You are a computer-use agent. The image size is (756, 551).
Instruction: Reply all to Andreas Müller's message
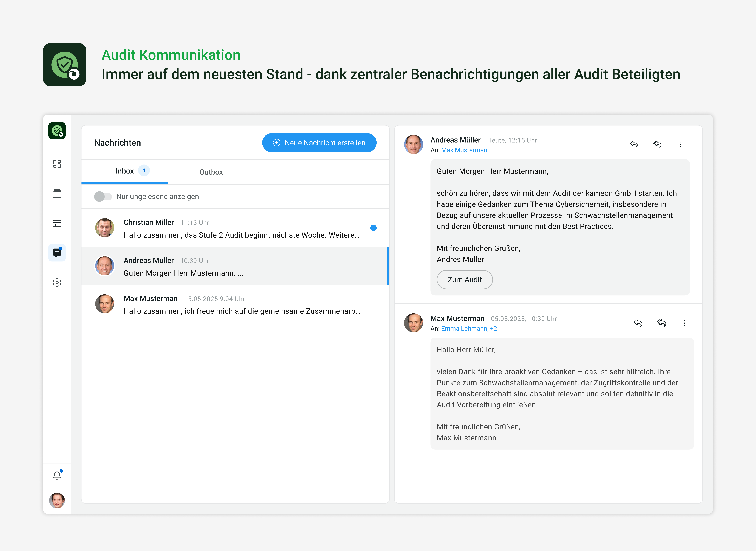[x=657, y=144]
